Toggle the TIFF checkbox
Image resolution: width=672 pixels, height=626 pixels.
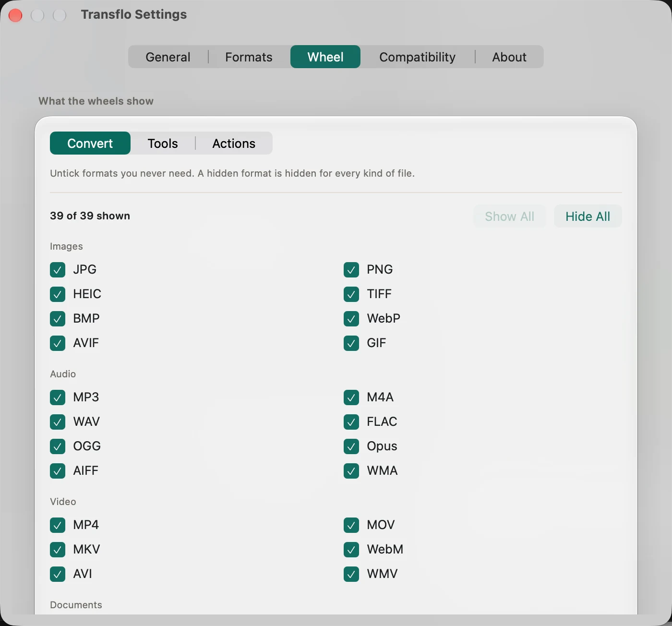point(351,294)
